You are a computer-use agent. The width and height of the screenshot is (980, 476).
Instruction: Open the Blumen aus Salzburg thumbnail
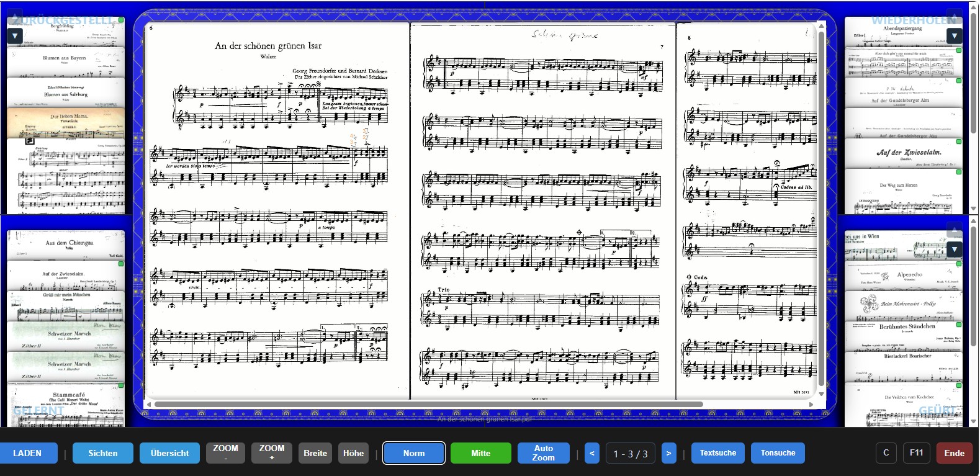pos(66,92)
